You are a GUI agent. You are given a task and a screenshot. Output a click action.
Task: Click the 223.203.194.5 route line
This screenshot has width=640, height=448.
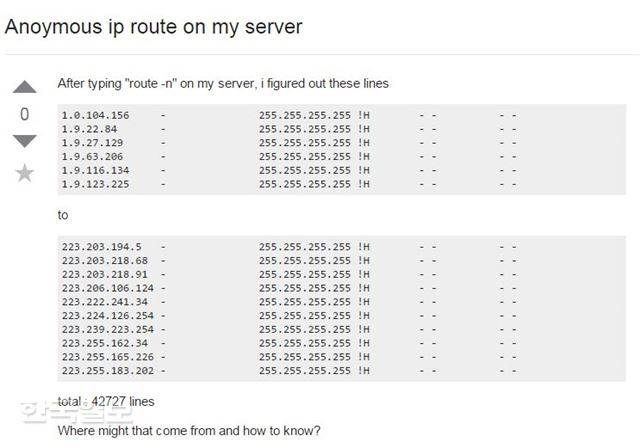tap(101, 246)
